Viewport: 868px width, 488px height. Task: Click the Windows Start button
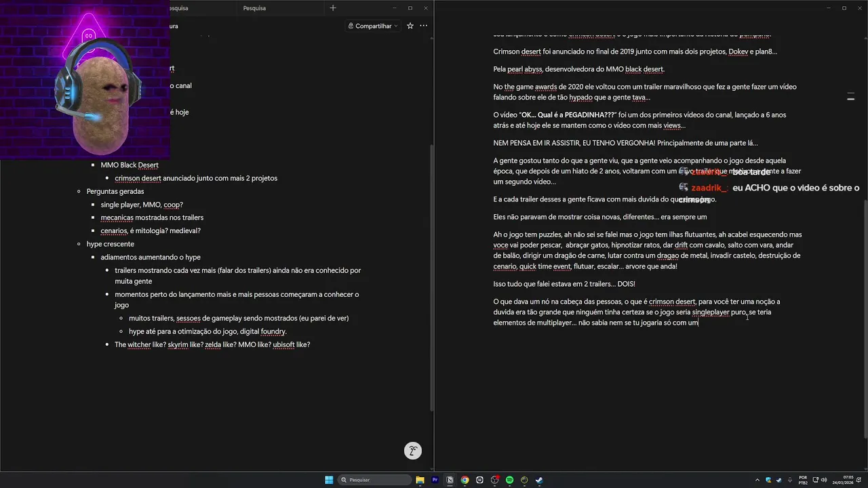tap(329, 480)
